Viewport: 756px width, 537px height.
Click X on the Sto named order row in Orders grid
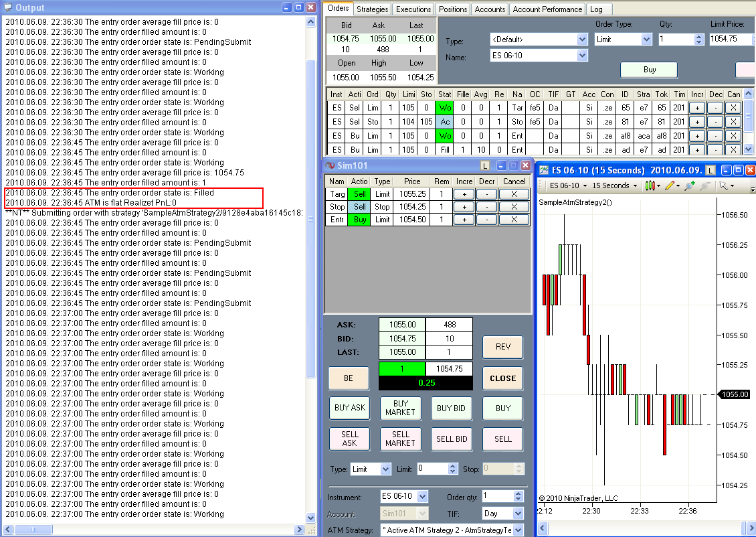tap(733, 122)
